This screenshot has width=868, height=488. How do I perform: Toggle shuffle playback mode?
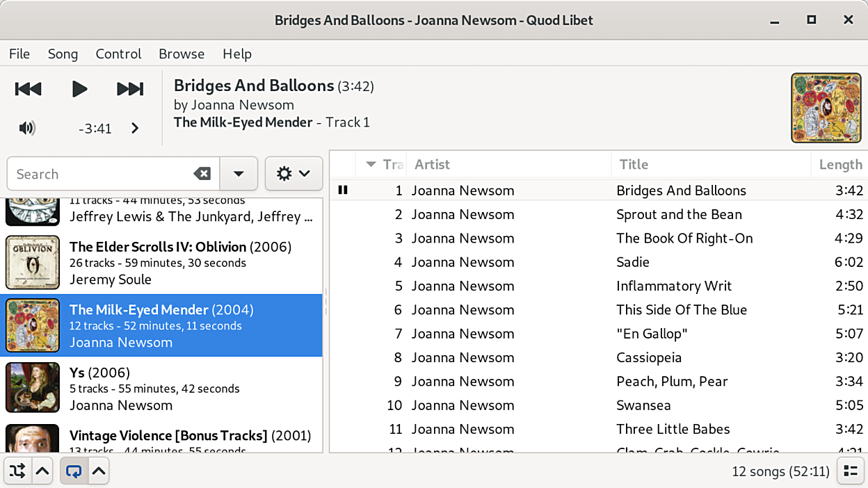pyautogui.click(x=18, y=471)
